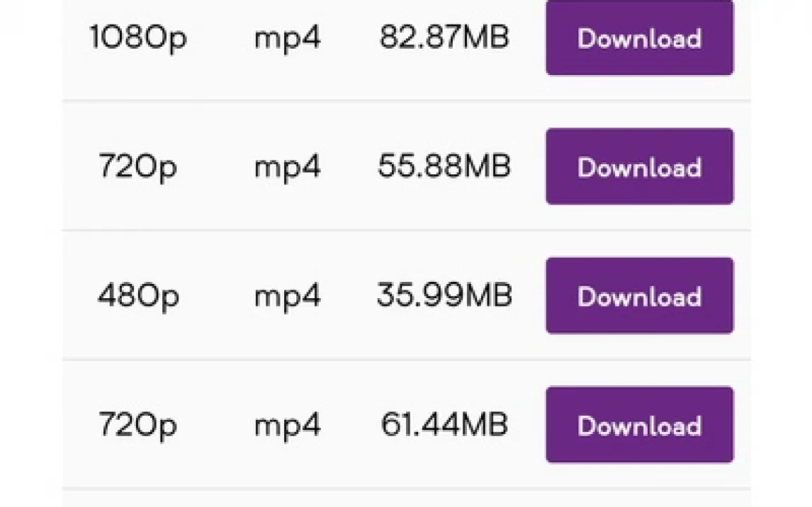The image size is (812, 507).
Task: Click the 82.87MB file size text
Action: click(x=444, y=38)
